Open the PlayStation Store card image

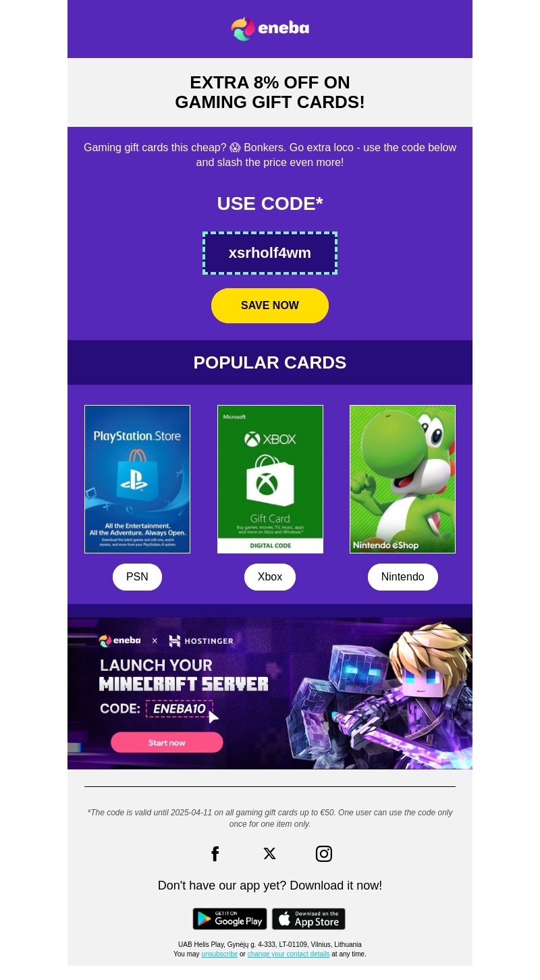click(137, 479)
